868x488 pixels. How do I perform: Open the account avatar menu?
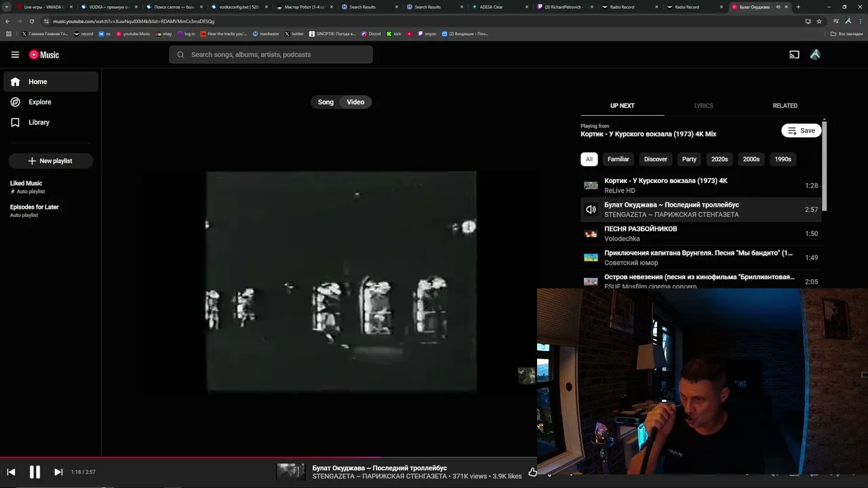tap(815, 55)
